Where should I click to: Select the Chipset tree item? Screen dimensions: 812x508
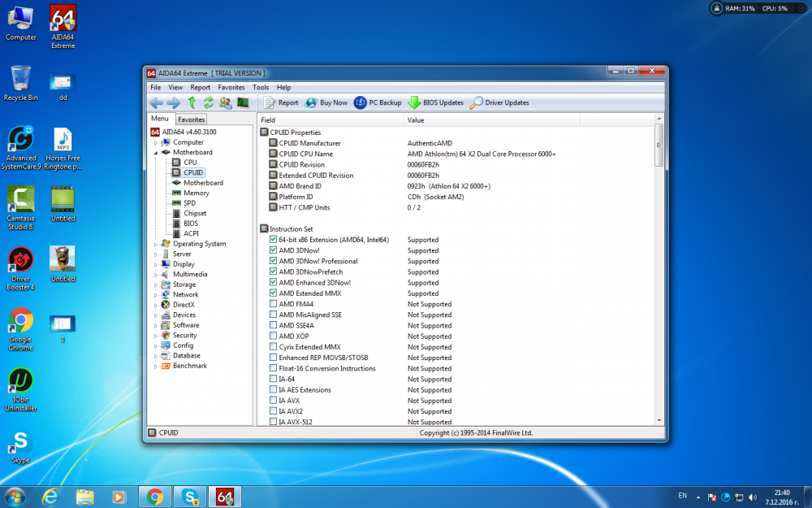[x=195, y=213]
